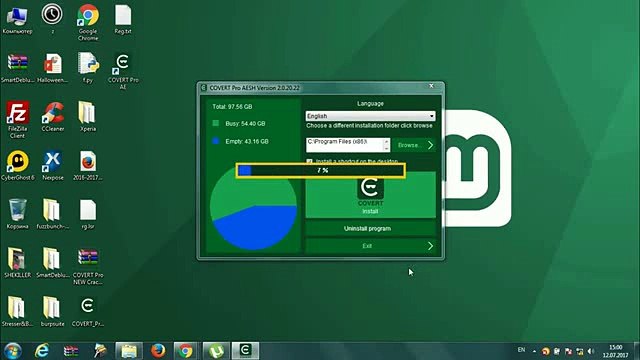The image size is (640, 360).
Task: Select the SmartDeblu WinRAR archive icon in the second row
Action: [17, 68]
